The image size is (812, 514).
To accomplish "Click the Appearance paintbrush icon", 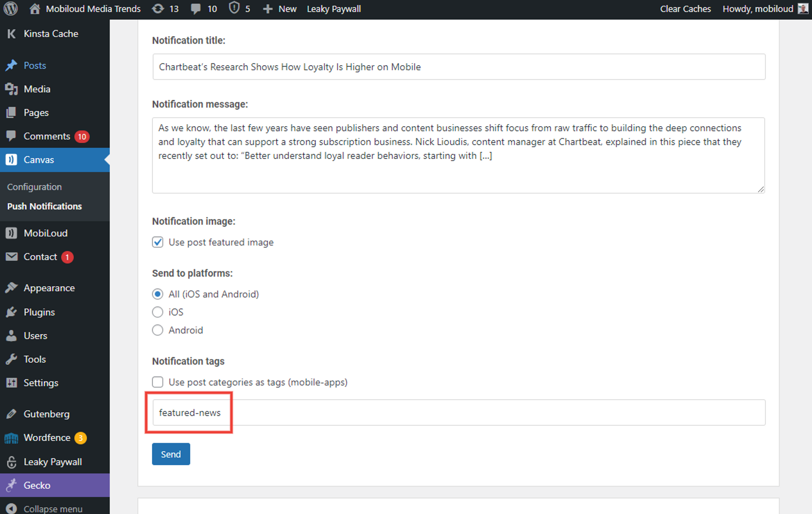I will coord(11,288).
